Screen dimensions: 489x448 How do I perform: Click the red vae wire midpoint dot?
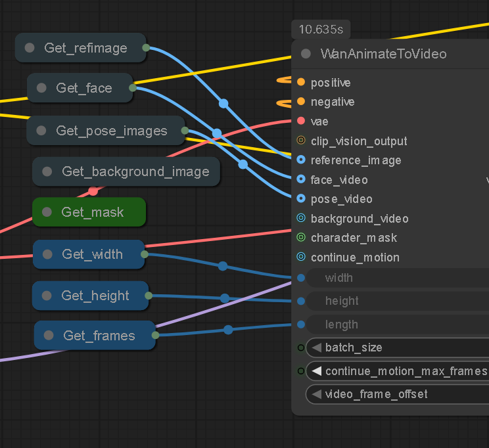(x=93, y=190)
